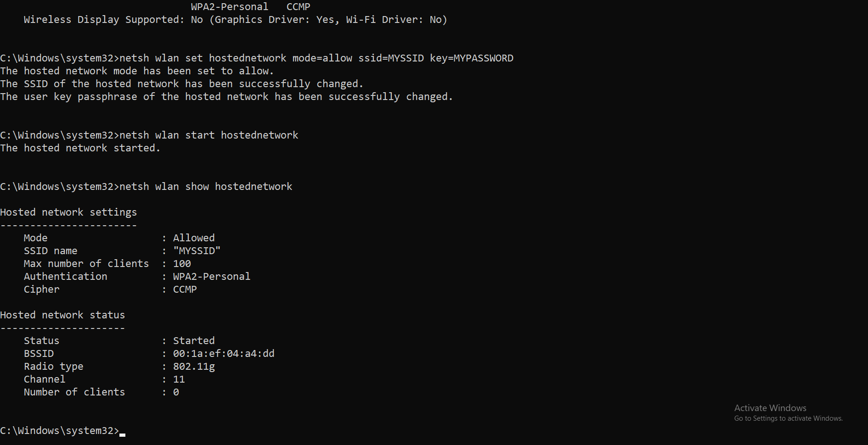Click the set hostednetwork mode=allow command line
Screen dimensions: 868x445
(316, 58)
